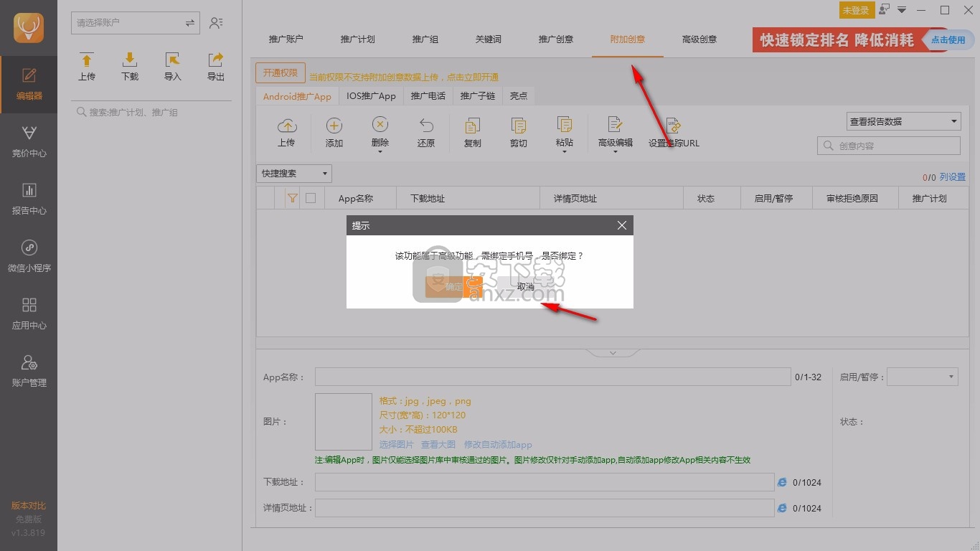Open the Column Settings (列设置) link
980x551 pixels.
(953, 177)
